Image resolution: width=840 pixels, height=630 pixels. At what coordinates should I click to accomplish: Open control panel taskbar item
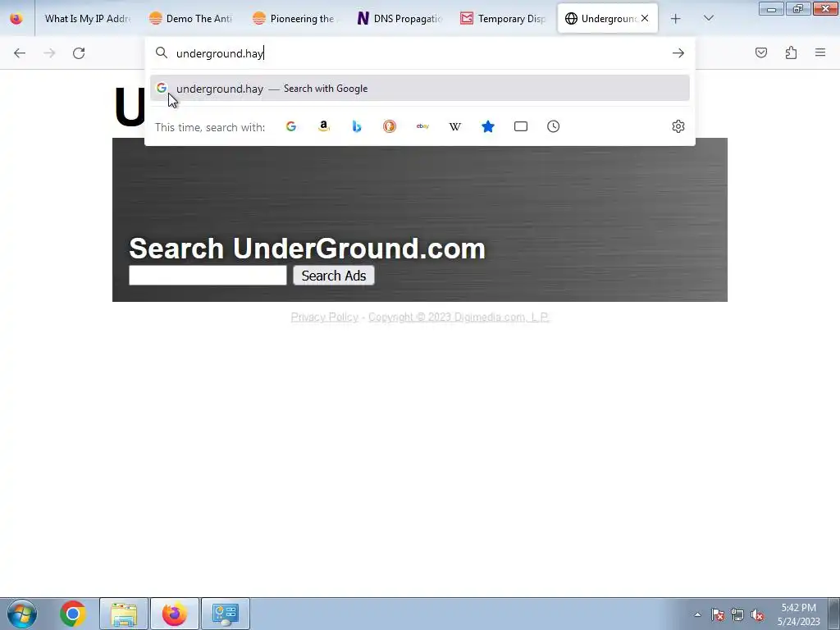(225, 614)
